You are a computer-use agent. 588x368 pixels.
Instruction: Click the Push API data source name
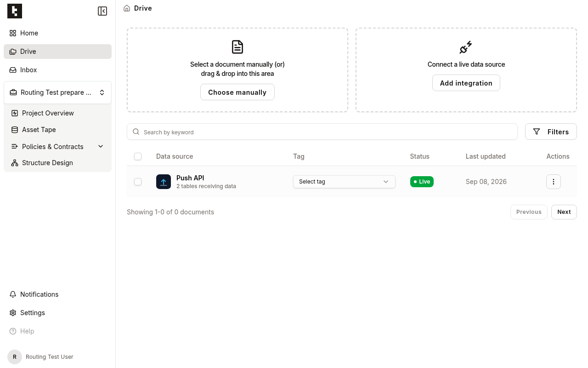click(x=190, y=178)
